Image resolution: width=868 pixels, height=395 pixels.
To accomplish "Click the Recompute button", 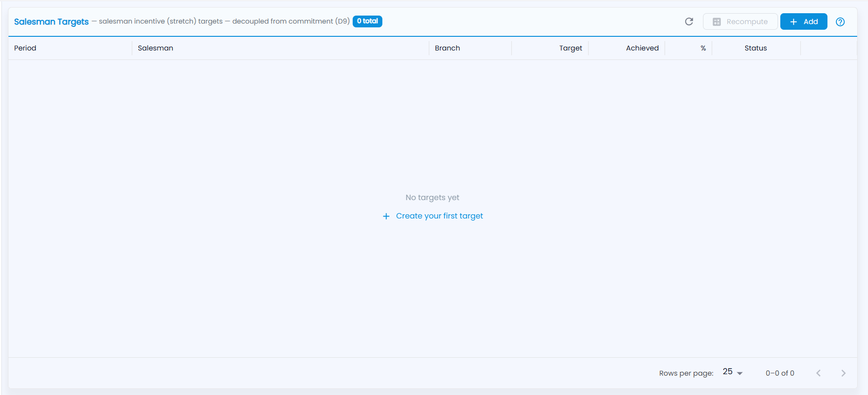I will tap(740, 22).
